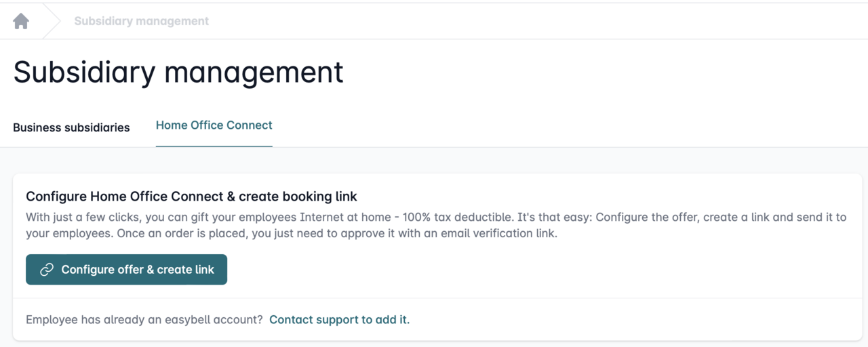Select the Home Office Connect tab
This screenshot has width=868, height=347.
point(214,125)
